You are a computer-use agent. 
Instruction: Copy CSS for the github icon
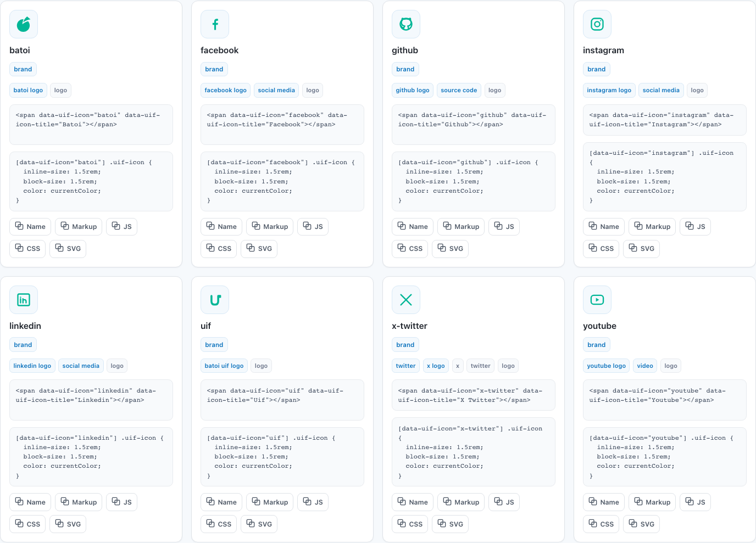pos(410,249)
